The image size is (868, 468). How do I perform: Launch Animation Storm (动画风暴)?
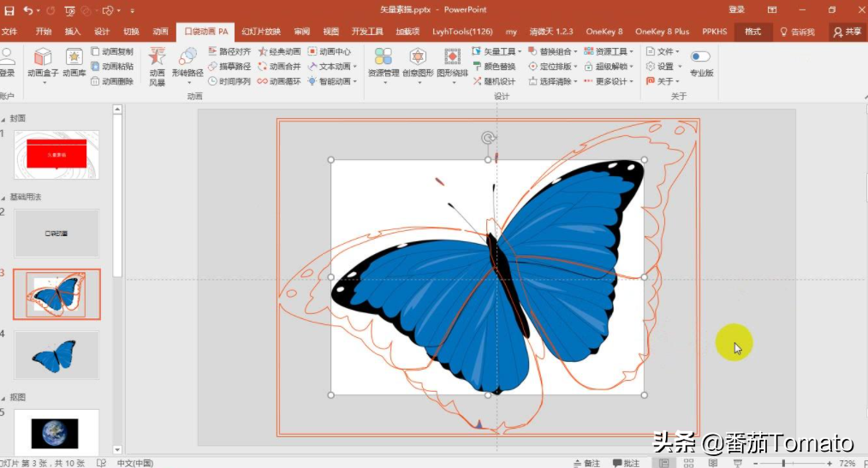coord(158,67)
